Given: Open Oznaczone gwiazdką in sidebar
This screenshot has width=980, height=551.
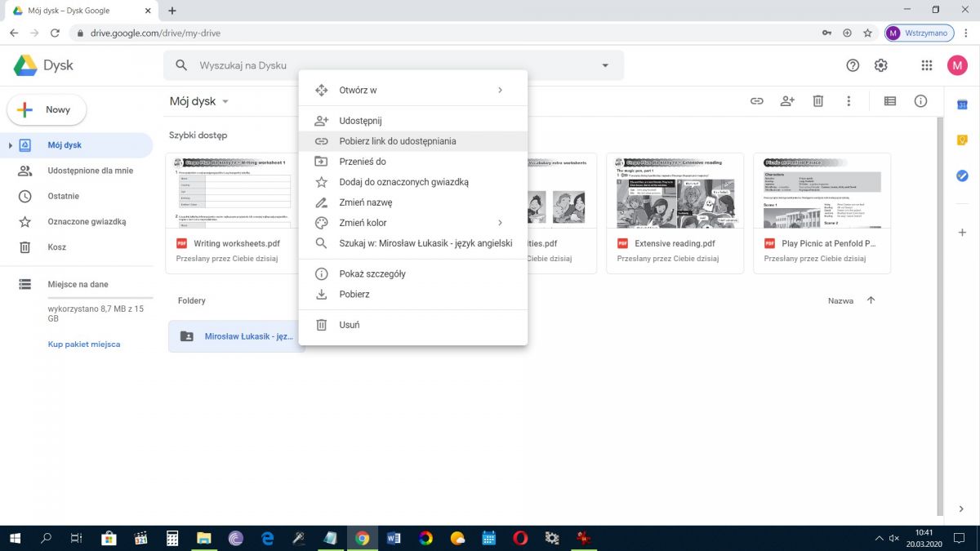Looking at the screenshot, I should (x=77, y=221).
